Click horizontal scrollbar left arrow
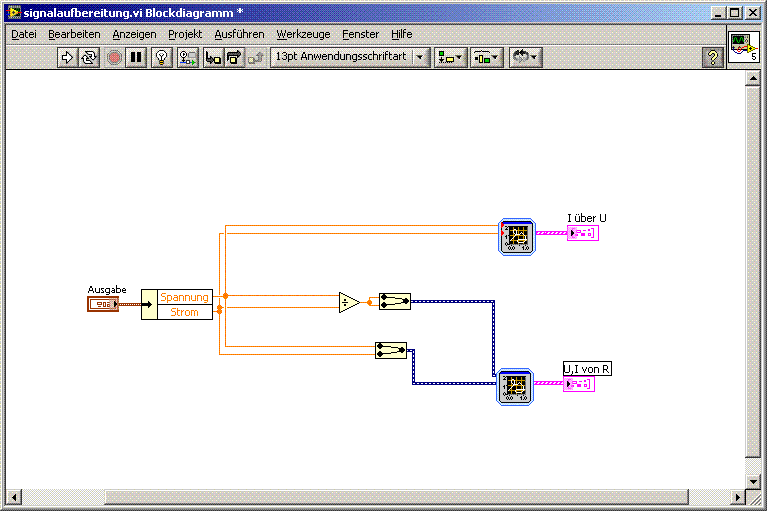Image resolution: width=767 pixels, height=525 pixels. [14, 498]
